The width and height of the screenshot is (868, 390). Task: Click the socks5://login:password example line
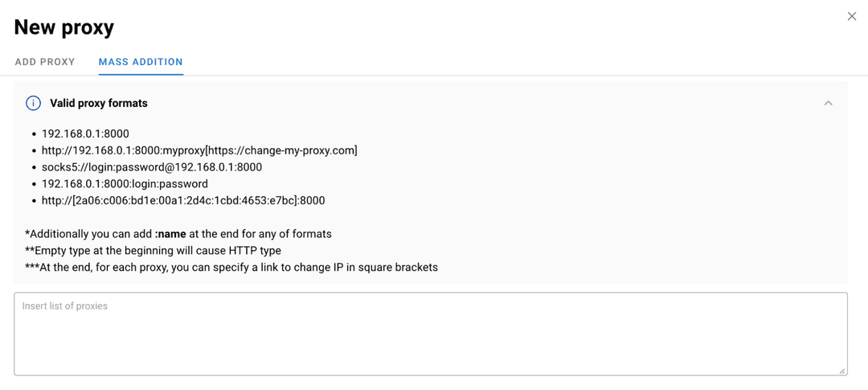click(x=152, y=167)
